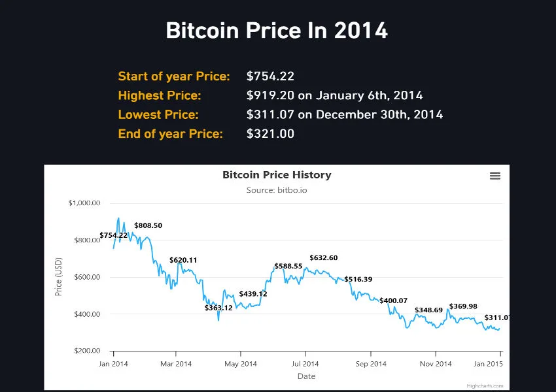Click the $620.11 price label
This screenshot has width=556, height=392.
pos(183,260)
